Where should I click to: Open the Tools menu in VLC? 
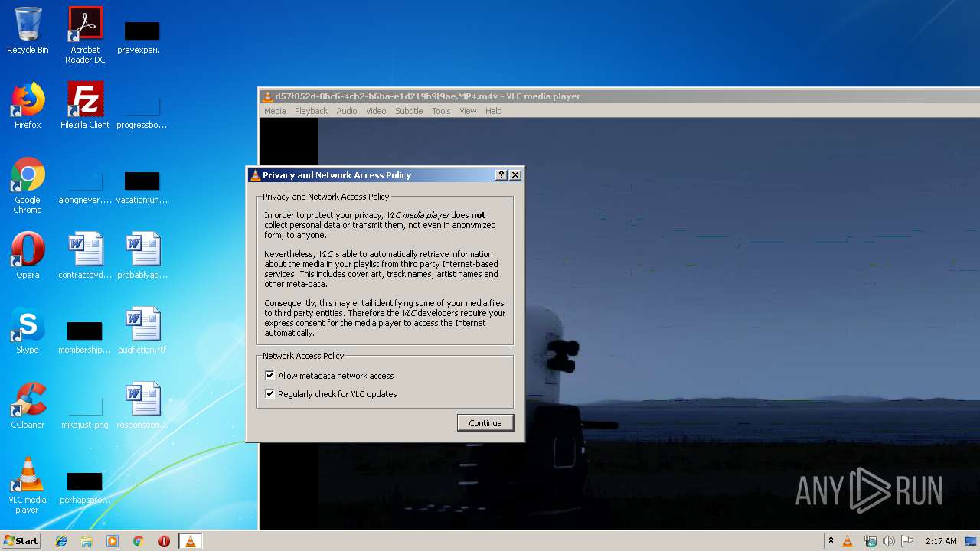[x=441, y=111]
